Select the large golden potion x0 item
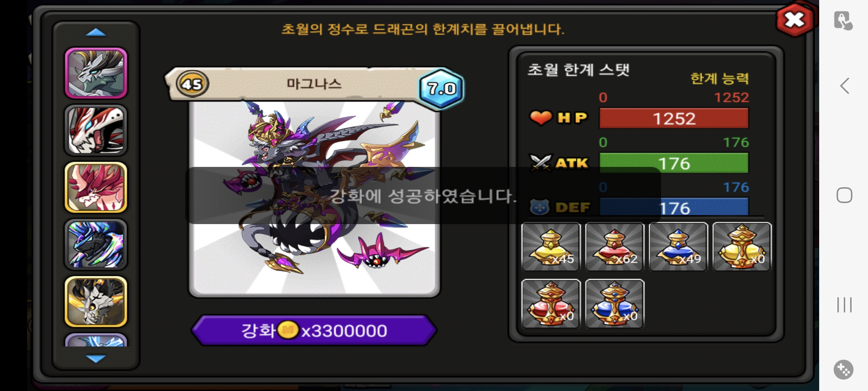 [x=742, y=247]
